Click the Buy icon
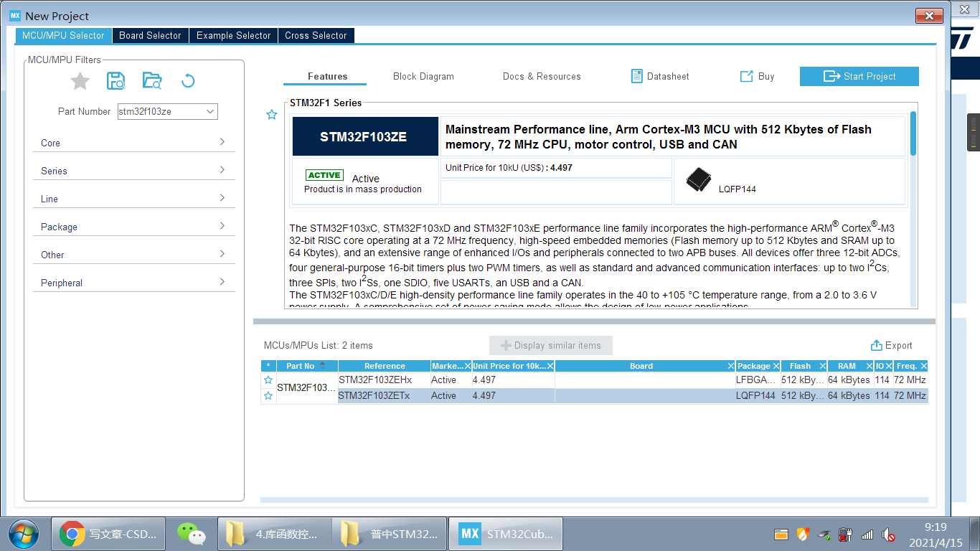Screen dimensions: 980x551 click(x=756, y=76)
